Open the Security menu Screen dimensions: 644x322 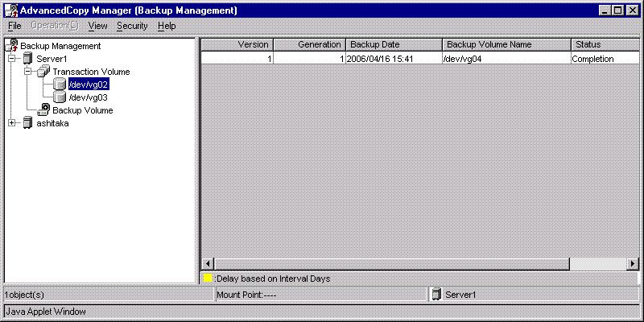[132, 26]
